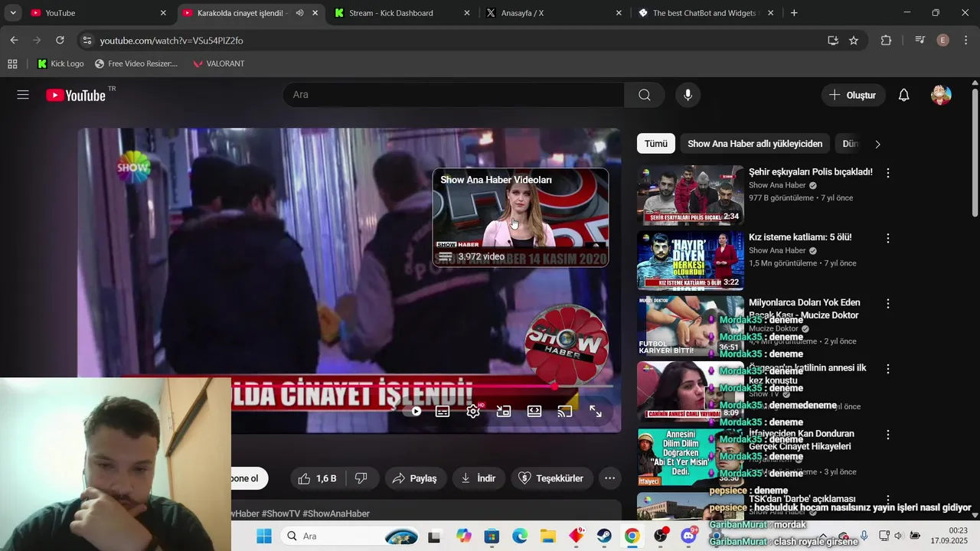This screenshot has height=551, width=980.
Task: Open Discord from the taskbar
Action: tap(688, 536)
